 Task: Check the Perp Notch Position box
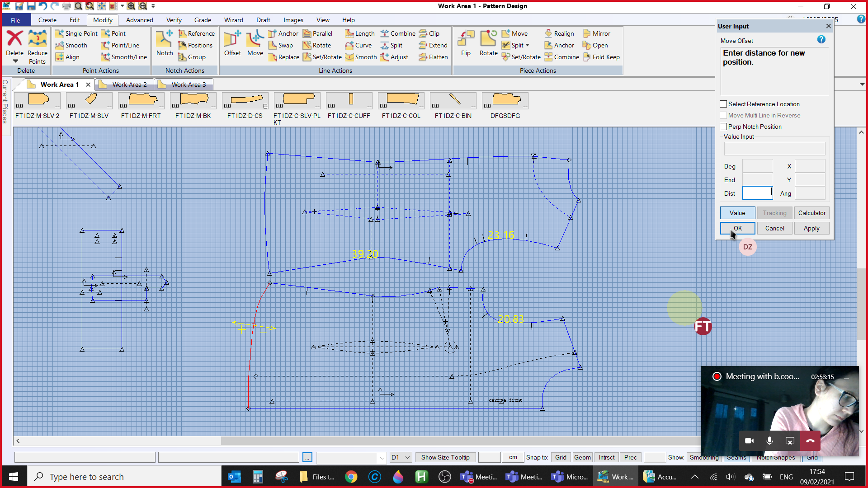click(723, 127)
